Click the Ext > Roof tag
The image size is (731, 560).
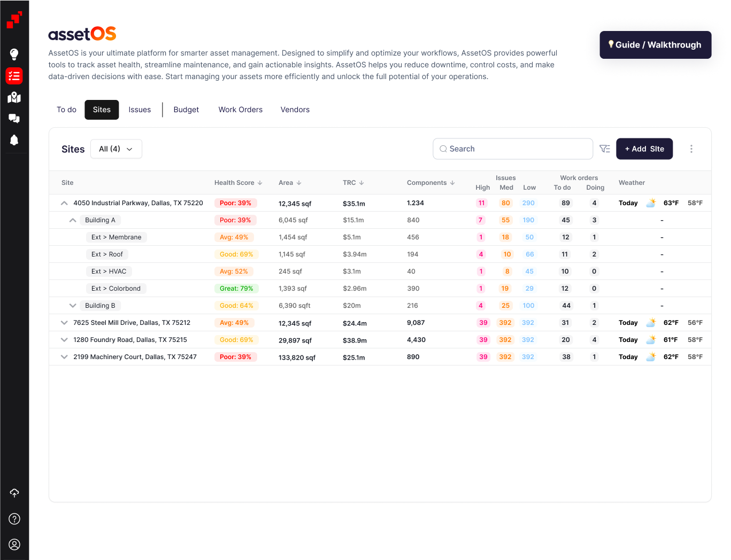(x=107, y=254)
